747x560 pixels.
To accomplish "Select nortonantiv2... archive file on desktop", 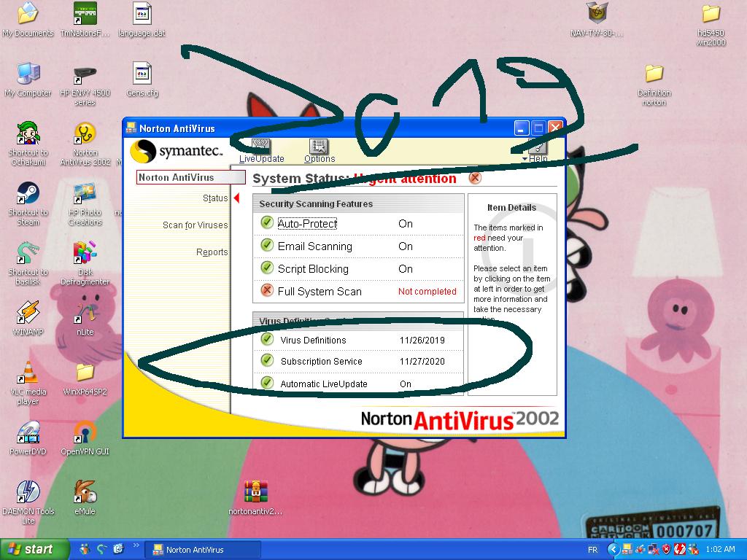I will 255,497.
